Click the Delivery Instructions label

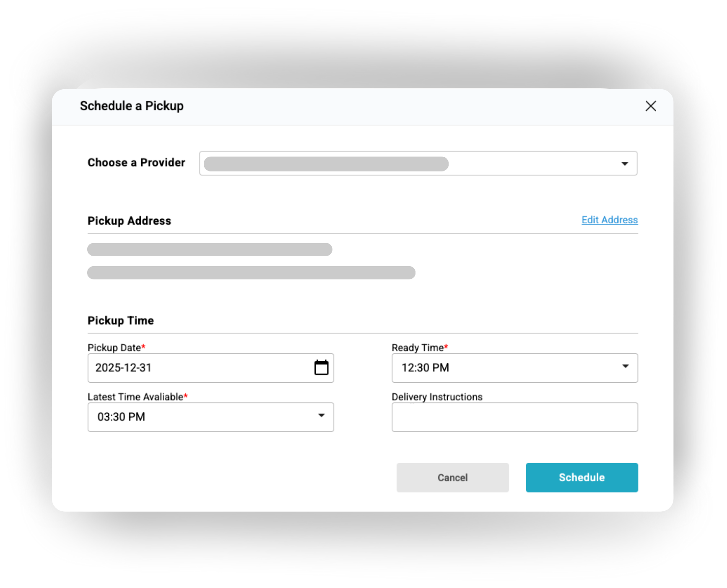point(437,397)
